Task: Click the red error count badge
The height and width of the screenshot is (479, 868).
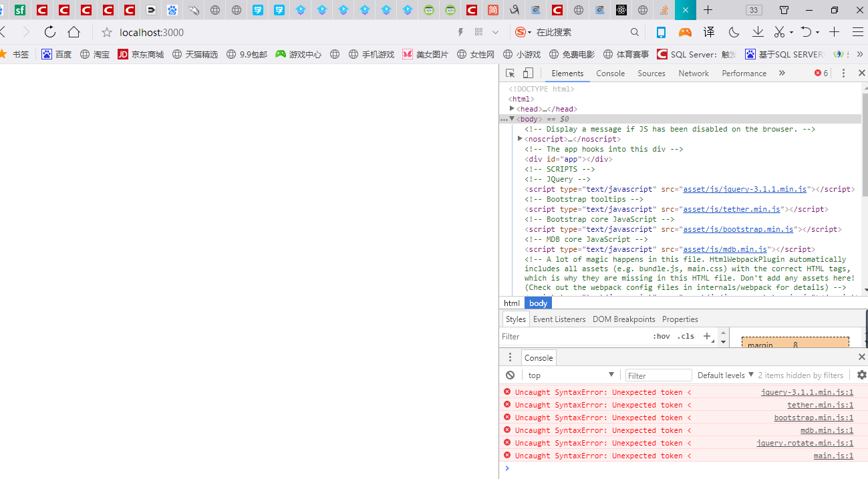Action: click(821, 73)
